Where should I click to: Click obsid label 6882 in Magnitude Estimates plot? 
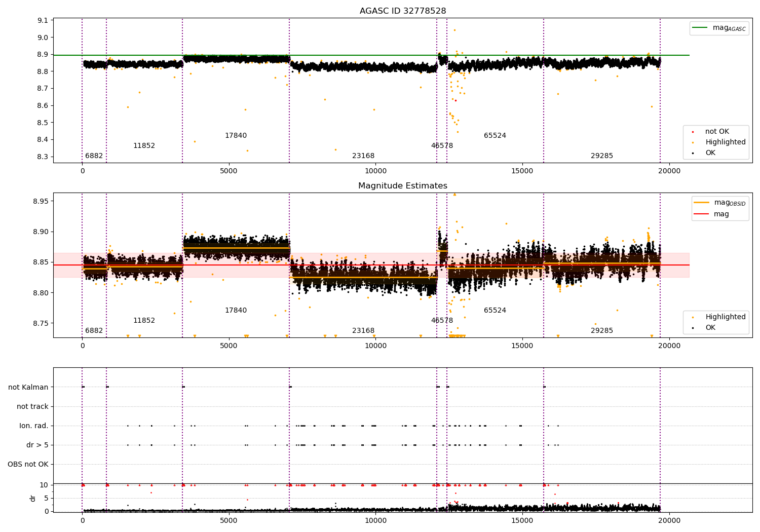[94, 331]
